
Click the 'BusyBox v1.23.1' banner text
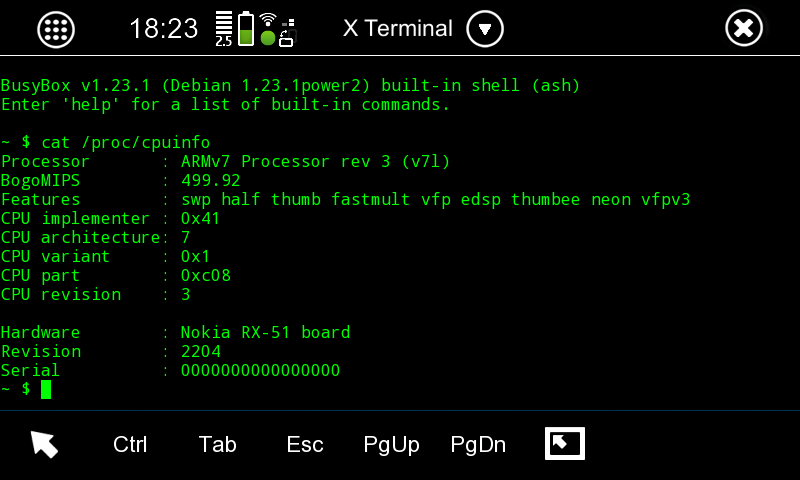[x=76, y=86]
